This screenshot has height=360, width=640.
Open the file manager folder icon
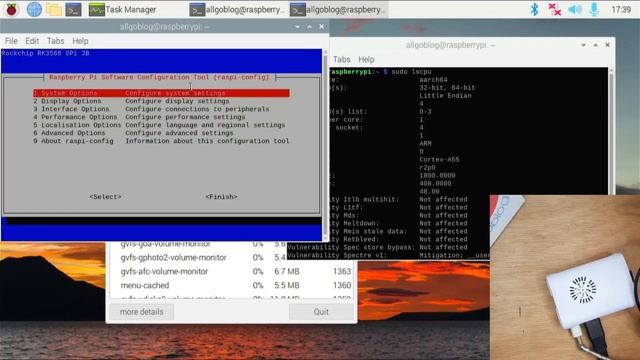(53, 9)
